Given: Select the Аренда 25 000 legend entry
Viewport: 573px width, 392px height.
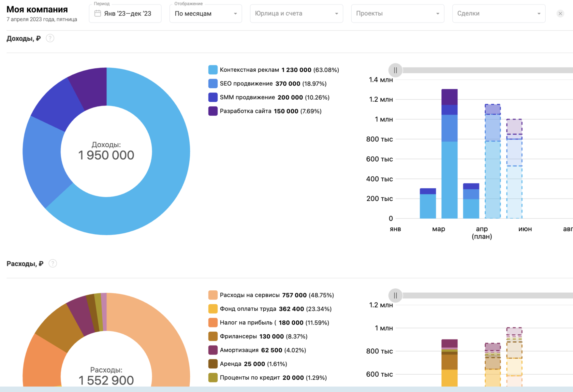Looking at the screenshot, I should pos(248,364).
